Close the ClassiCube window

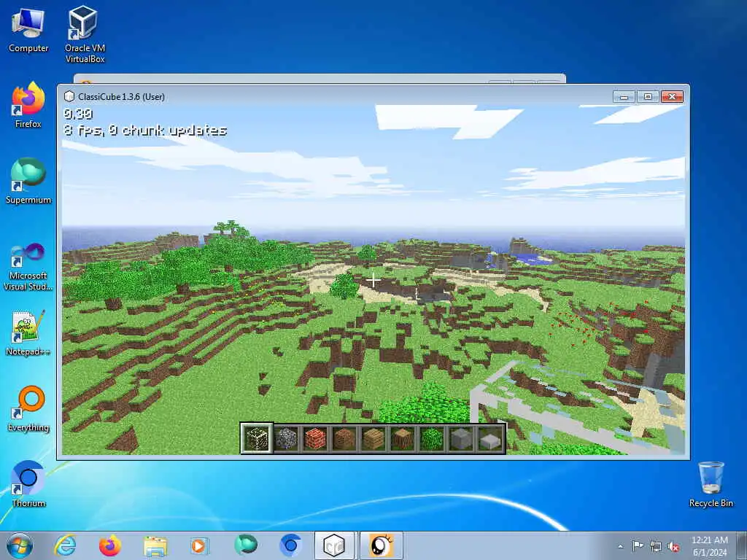click(672, 97)
